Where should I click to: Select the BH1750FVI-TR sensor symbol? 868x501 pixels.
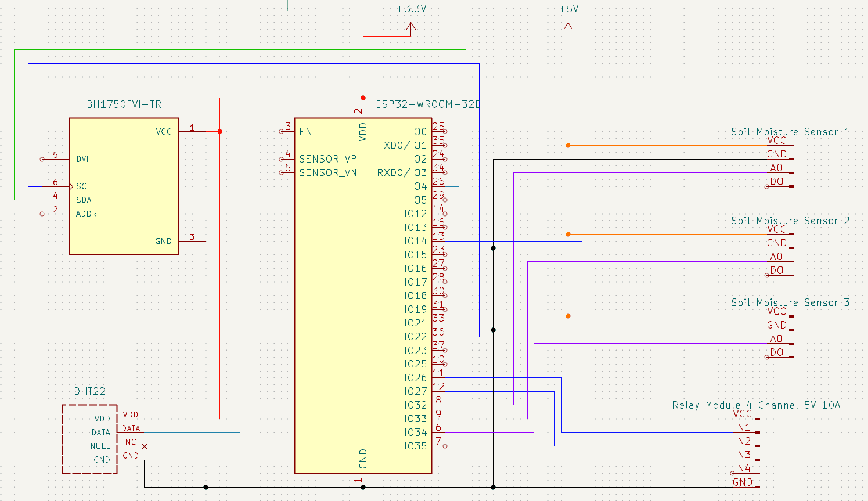pyautogui.click(x=124, y=185)
